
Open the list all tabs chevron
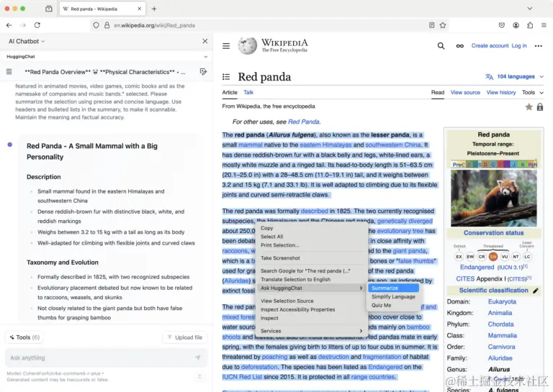[x=530, y=9]
